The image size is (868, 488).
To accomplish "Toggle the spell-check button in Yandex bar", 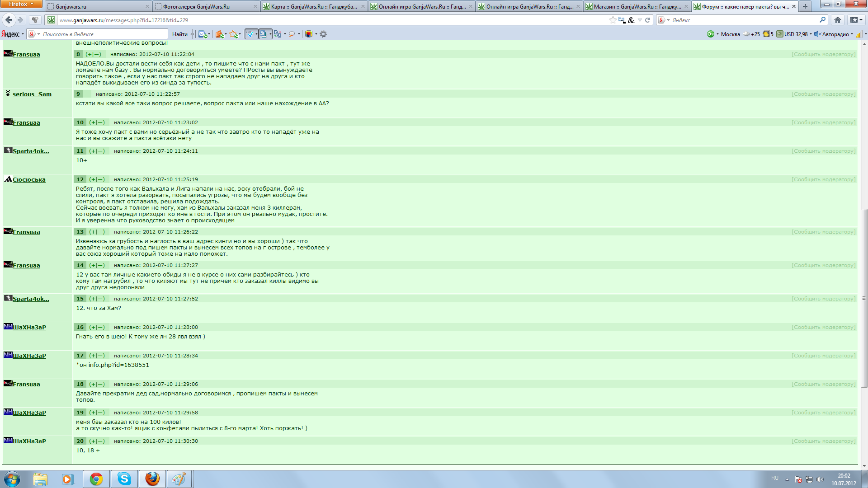I will 250,34.
